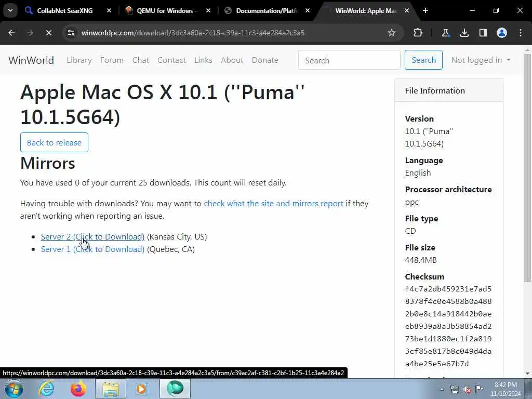The width and height of the screenshot is (532, 399).
Task: Open the Windows Start button
Action: 14,389
